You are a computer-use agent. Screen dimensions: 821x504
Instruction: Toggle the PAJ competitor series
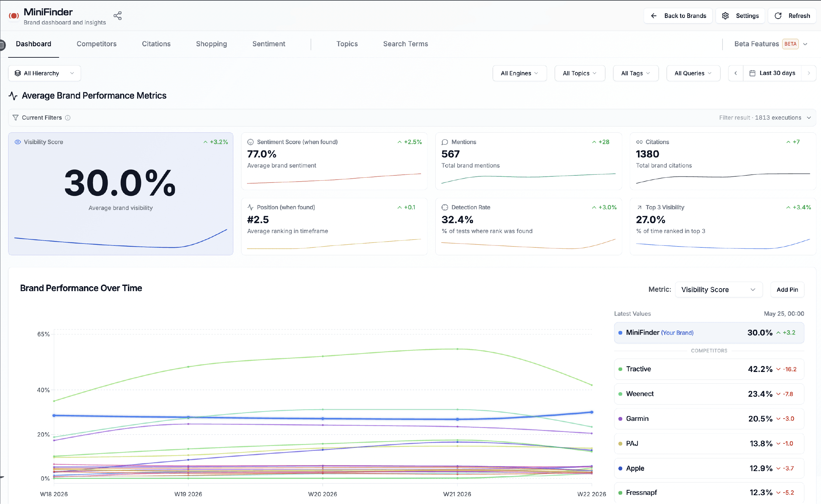[709, 444]
